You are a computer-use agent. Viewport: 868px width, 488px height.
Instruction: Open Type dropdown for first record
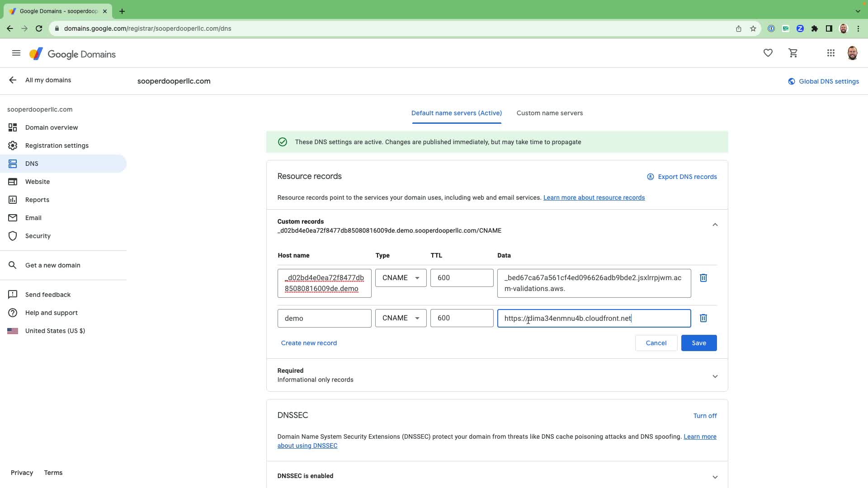401,278
